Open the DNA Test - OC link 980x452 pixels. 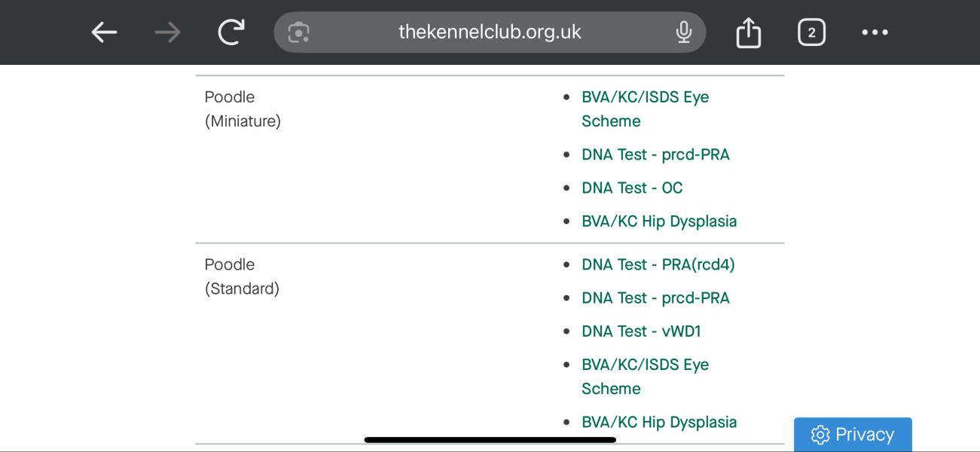click(x=632, y=188)
